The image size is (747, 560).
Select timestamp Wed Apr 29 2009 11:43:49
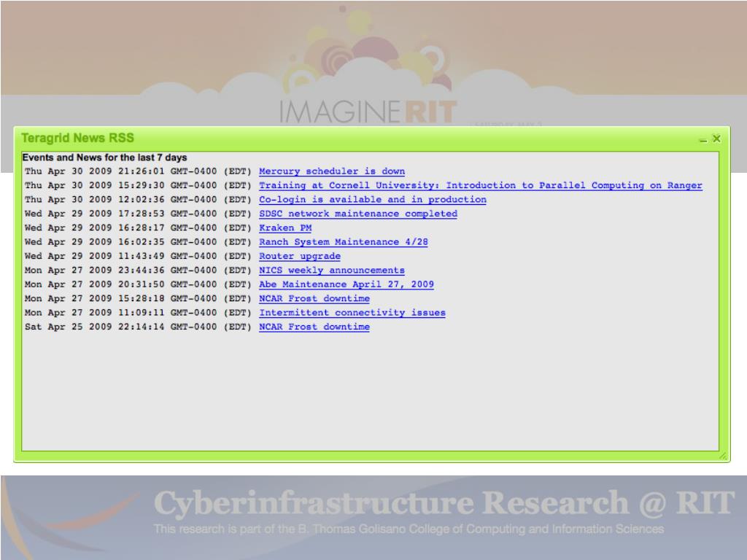click(138, 257)
